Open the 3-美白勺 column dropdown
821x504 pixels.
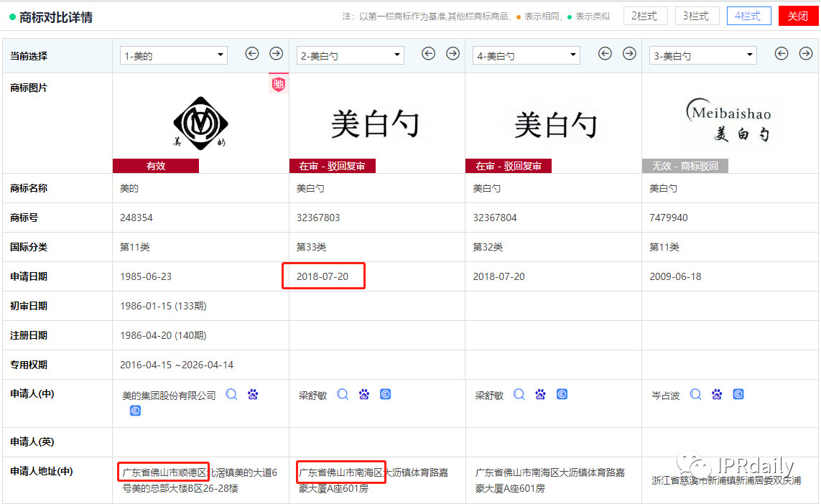tap(702, 55)
